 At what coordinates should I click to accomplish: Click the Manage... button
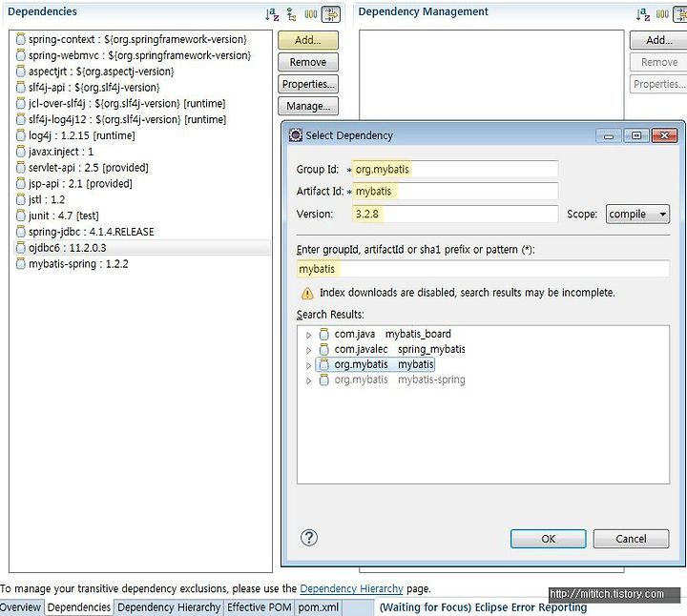[308, 106]
